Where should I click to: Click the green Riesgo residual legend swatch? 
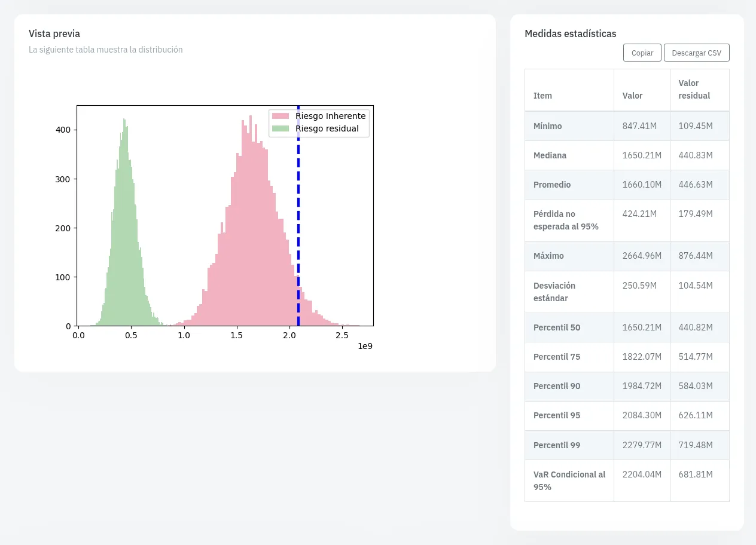281,128
